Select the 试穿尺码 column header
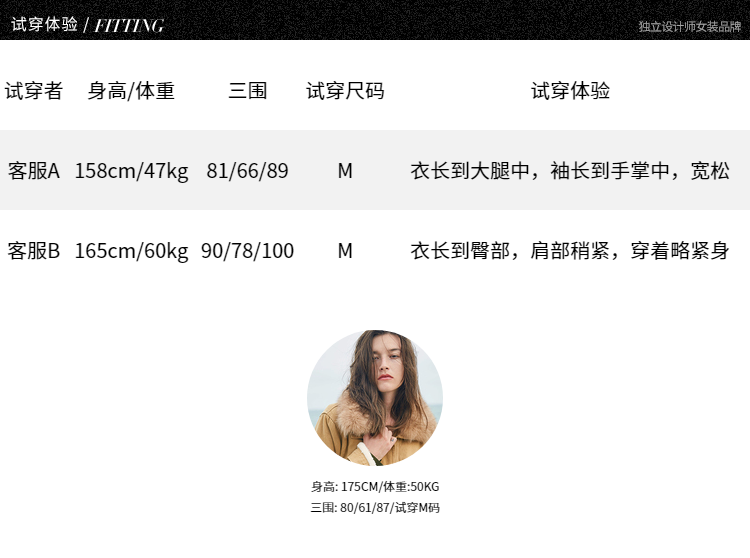The height and width of the screenshot is (558, 750). pyautogui.click(x=345, y=91)
